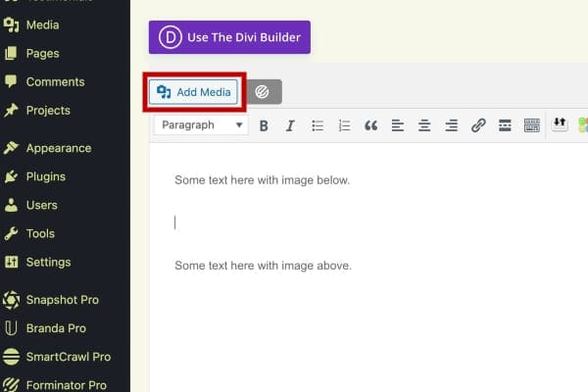Insert Read More tag
This screenshot has height=392, width=588.
pyautogui.click(x=505, y=125)
